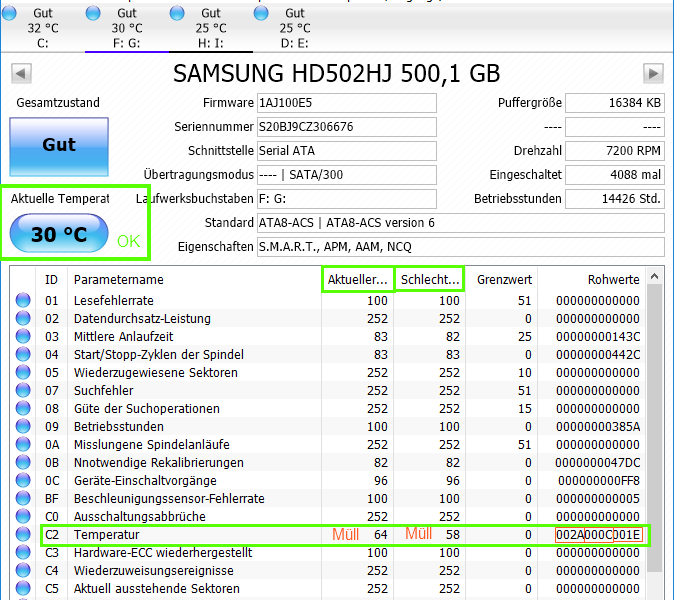Click status orb of Suchfehler row
The width and height of the screenshot is (674, 600).
23,390
